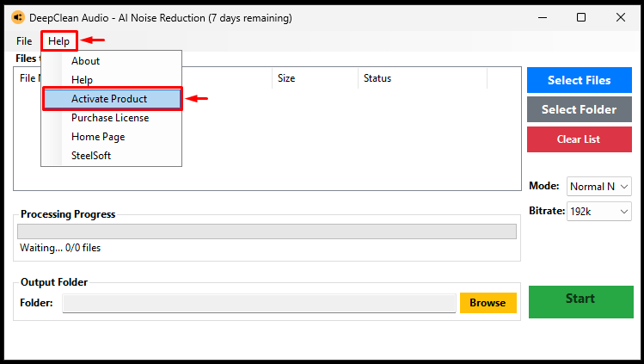Expand the Bitrate 192k dropdown

pyautogui.click(x=598, y=212)
